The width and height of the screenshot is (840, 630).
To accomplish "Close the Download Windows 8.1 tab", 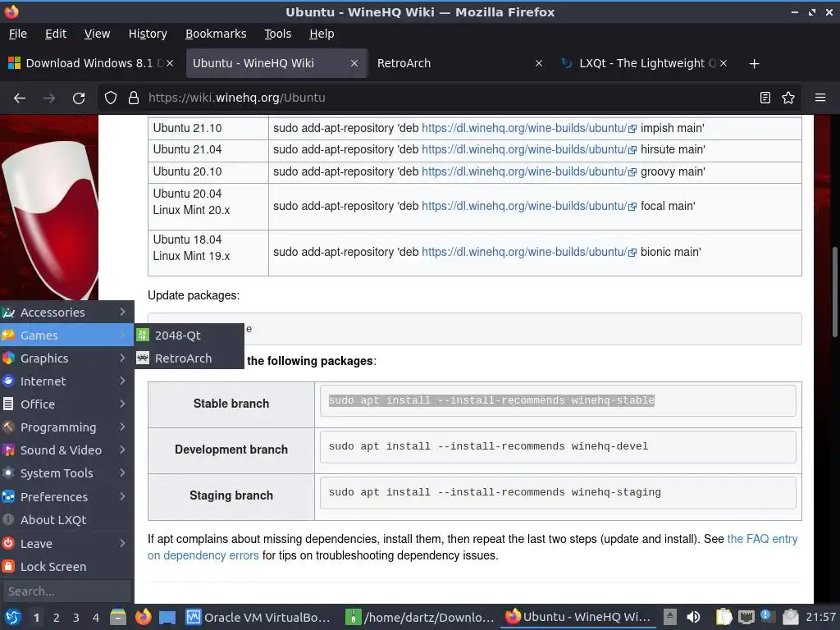I will pos(170,63).
